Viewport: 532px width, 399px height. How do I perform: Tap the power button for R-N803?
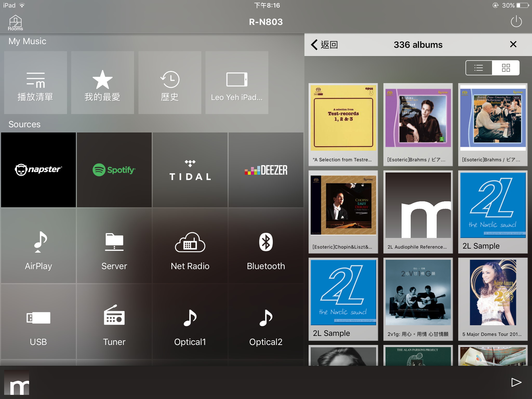[516, 22]
